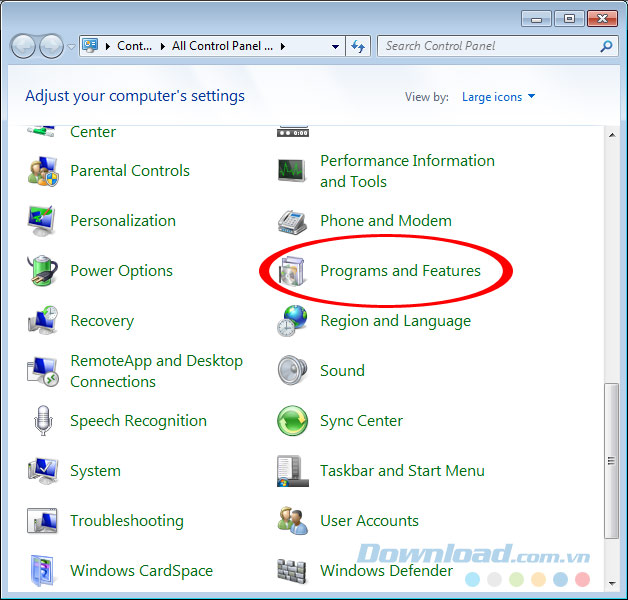Screen dimensions: 628x600
Task: Open the Parental Controls link
Action: [x=130, y=171]
